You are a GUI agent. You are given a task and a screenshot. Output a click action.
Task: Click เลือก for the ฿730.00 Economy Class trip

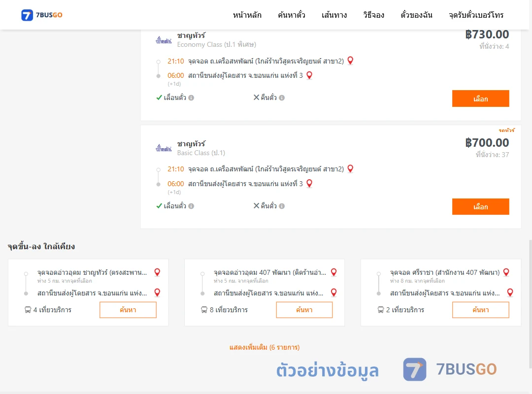(480, 99)
